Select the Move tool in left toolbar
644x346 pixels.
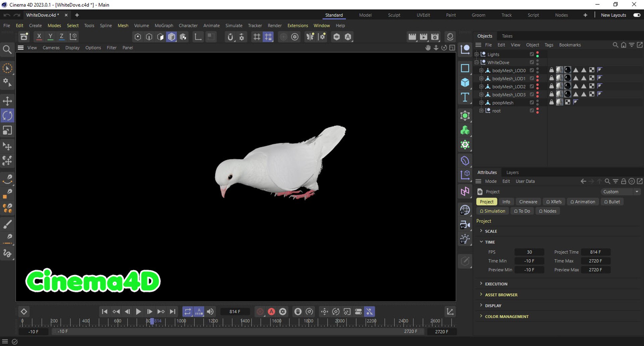(x=7, y=101)
